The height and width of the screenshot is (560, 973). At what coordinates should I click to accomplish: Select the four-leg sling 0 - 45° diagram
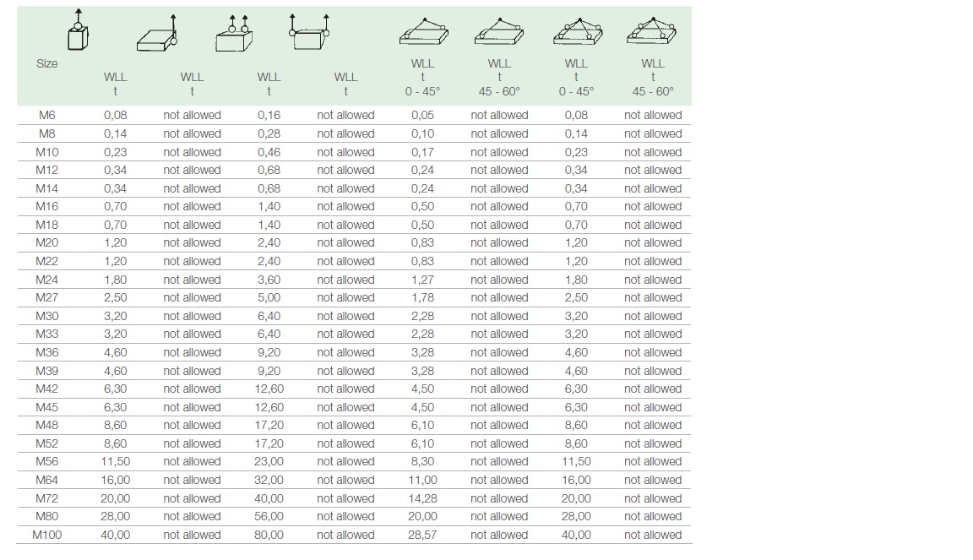[x=576, y=33]
